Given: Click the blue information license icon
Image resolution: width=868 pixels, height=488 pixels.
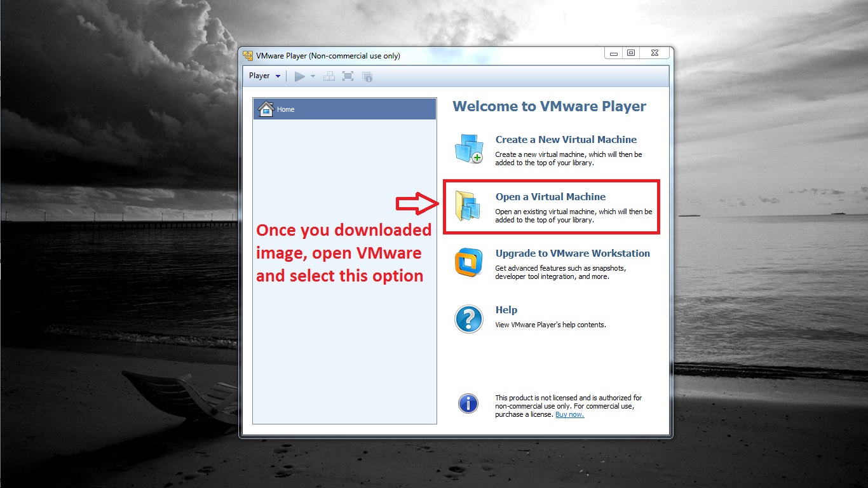Looking at the screenshot, I should [x=468, y=403].
